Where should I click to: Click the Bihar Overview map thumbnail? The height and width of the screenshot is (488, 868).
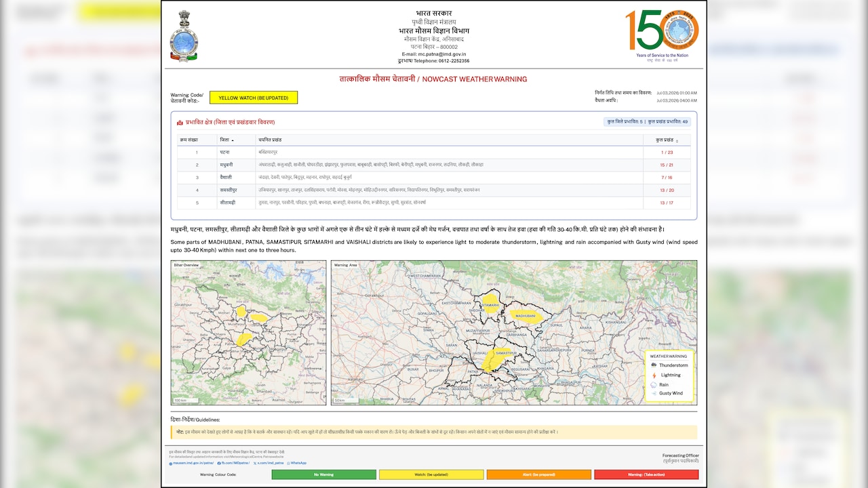click(x=248, y=333)
